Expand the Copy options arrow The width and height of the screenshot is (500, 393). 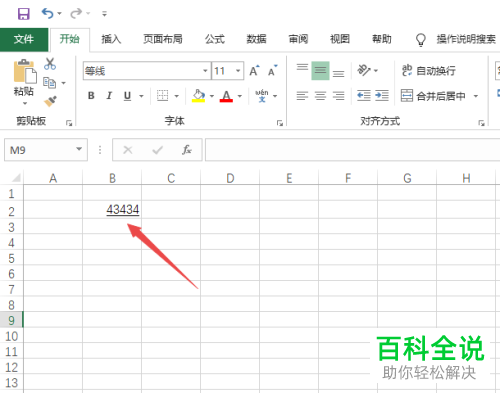63,83
